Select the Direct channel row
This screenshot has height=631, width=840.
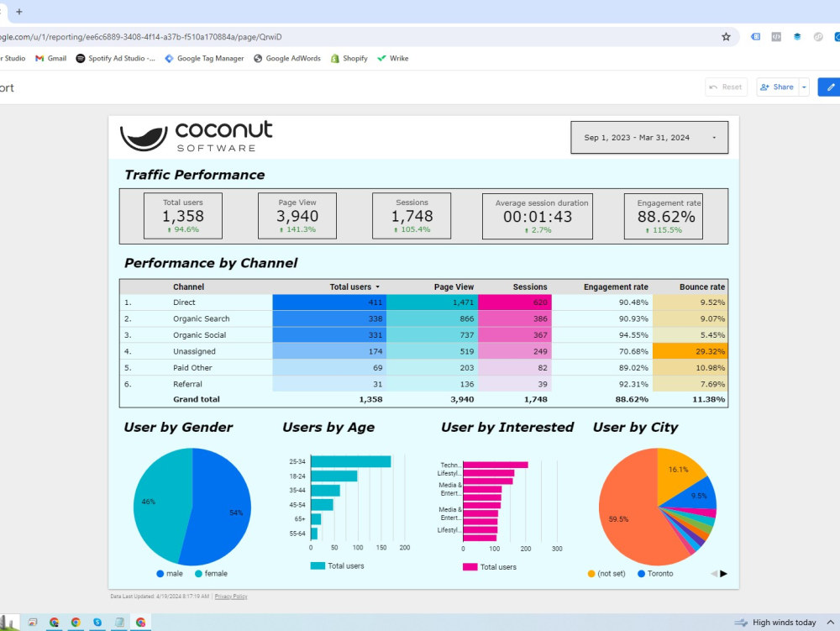pyautogui.click(x=423, y=302)
